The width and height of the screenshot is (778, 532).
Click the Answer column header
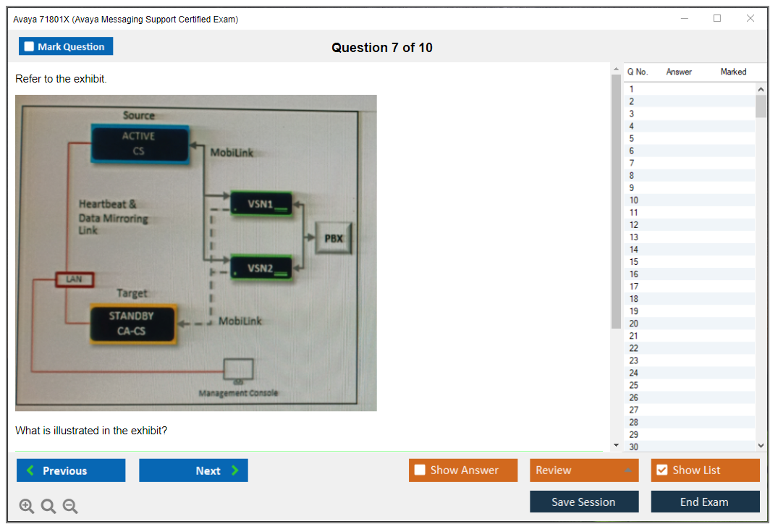[x=679, y=72]
